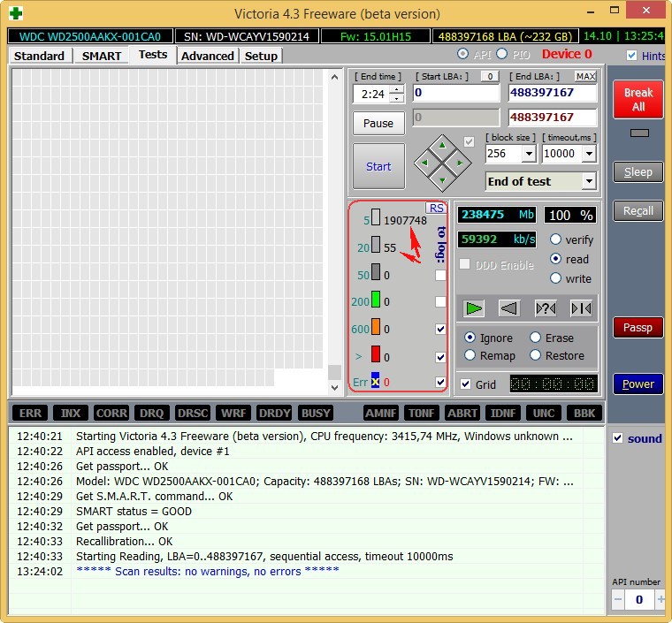Open the SMART tab
The height and width of the screenshot is (623, 672).
point(102,56)
